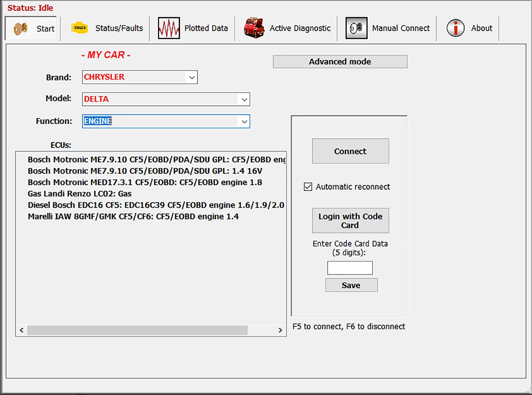The width and height of the screenshot is (532, 395).
Task: Click the Code Card 5-digit input field
Action: point(350,268)
